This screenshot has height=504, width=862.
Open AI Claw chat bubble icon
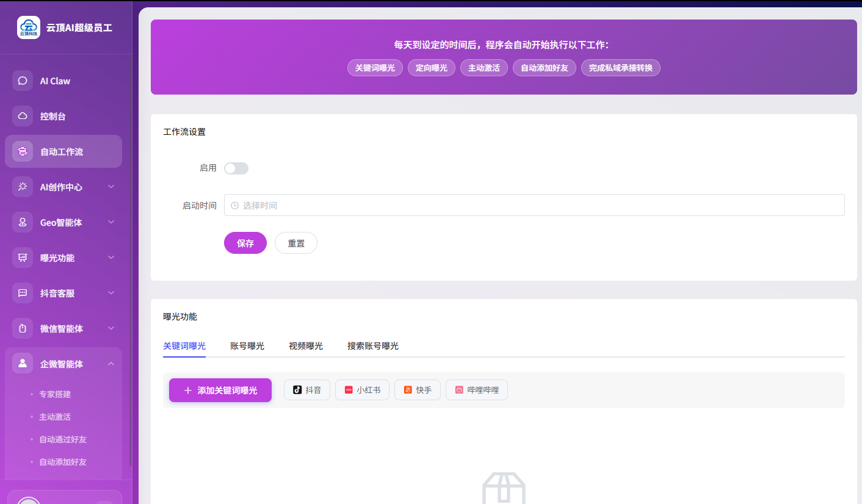tap(23, 81)
